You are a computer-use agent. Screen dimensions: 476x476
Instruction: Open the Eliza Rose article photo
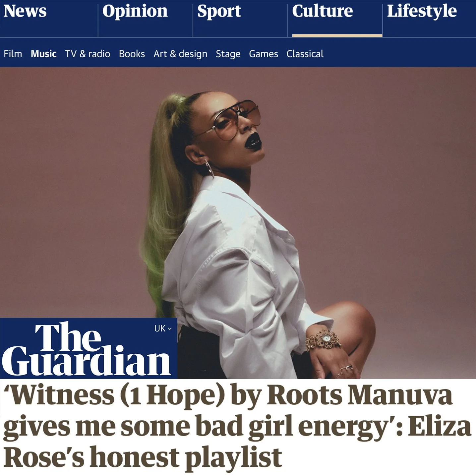pos(238,223)
